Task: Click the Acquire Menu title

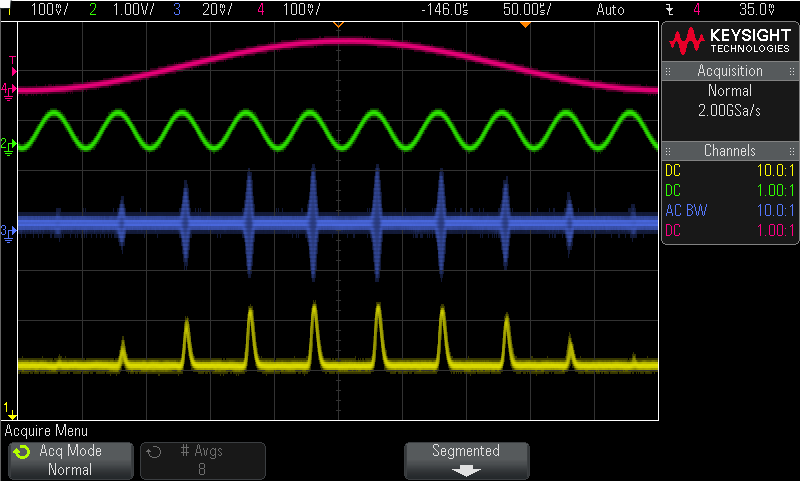Action: 46,431
